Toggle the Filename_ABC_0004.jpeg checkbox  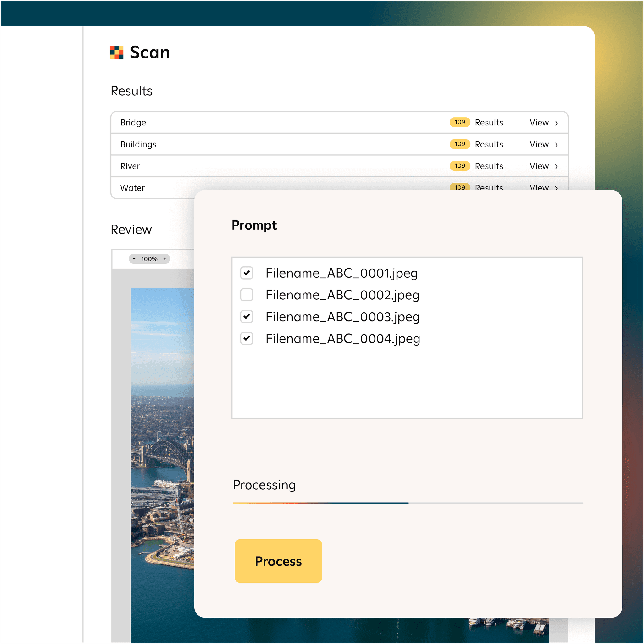click(247, 339)
